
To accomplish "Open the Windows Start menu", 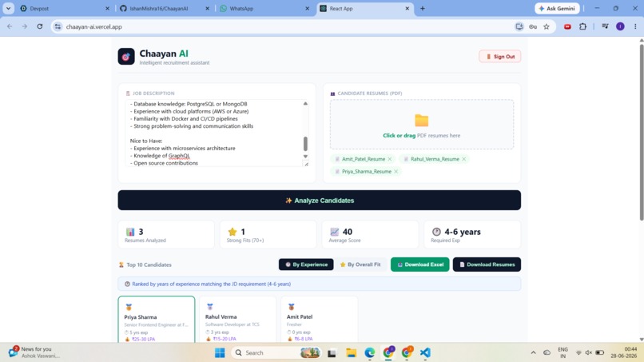I will 220,352.
